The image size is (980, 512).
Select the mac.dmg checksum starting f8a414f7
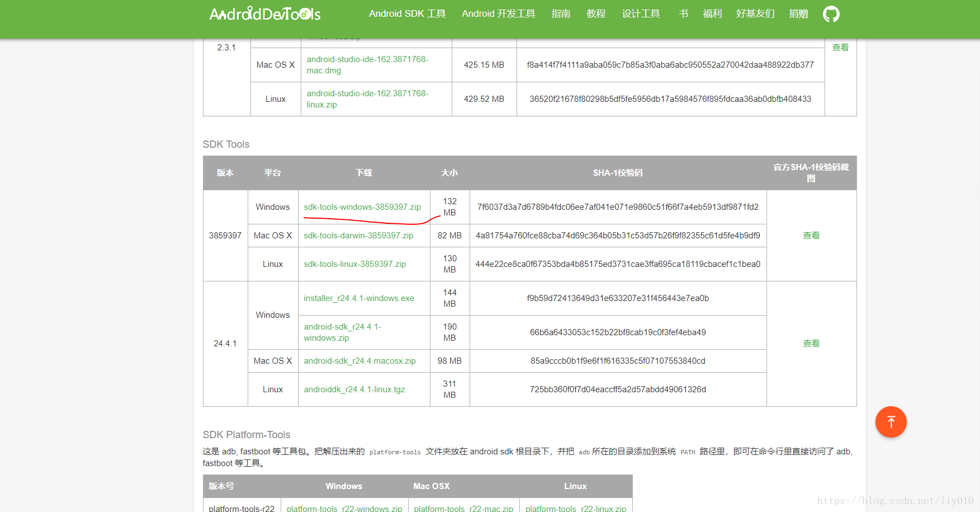(670, 65)
